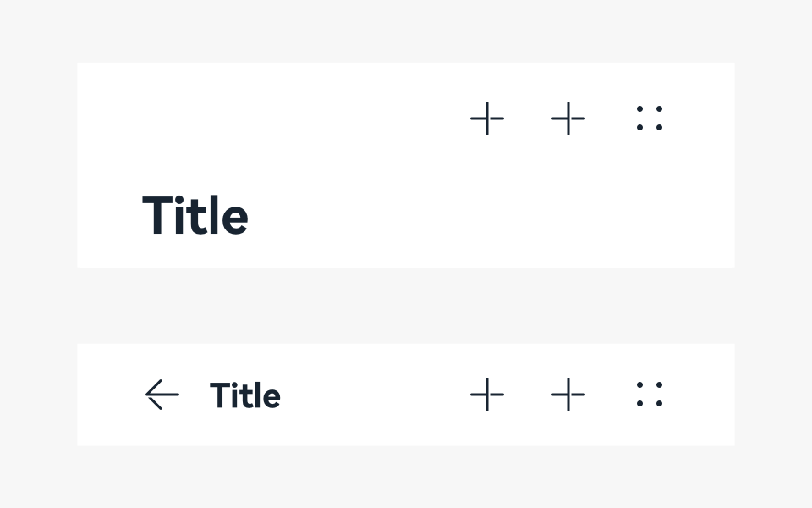Screen dimensions: 812x508
Task: Hit the first add icon in the upper app bar
Action: (487, 119)
